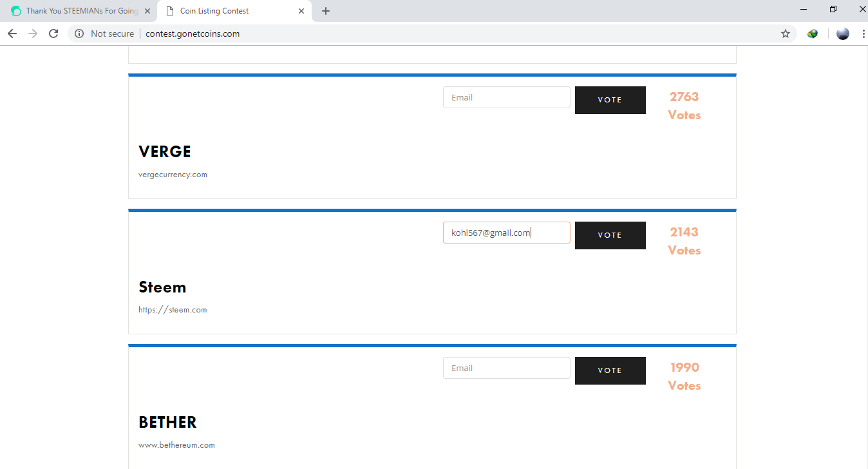Click the https://steem.com website text
This screenshot has width=868, height=469.
[x=173, y=310]
